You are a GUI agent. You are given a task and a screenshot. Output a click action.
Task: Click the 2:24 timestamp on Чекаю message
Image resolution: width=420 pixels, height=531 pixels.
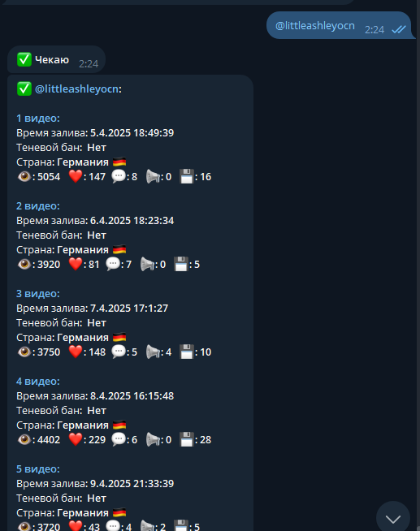click(89, 63)
